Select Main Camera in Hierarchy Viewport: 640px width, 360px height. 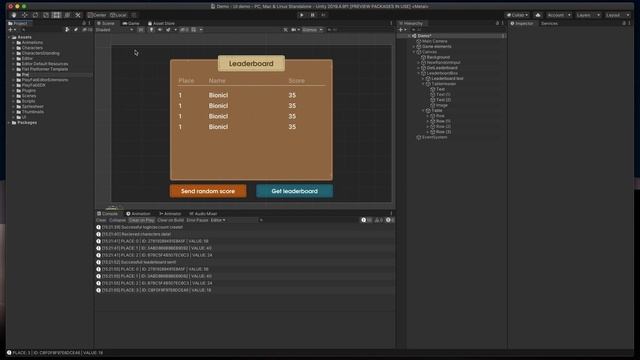click(434, 41)
